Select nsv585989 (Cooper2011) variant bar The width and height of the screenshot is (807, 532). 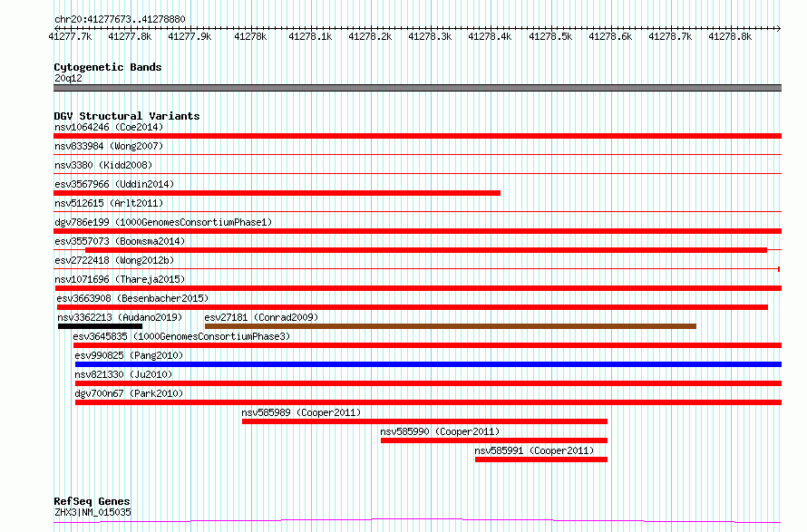(424, 421)
